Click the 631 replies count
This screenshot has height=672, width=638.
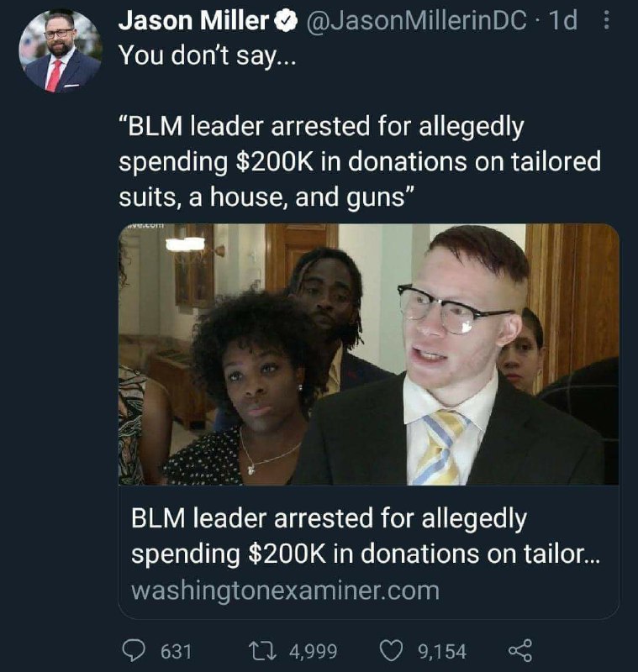tap(176, 652)
